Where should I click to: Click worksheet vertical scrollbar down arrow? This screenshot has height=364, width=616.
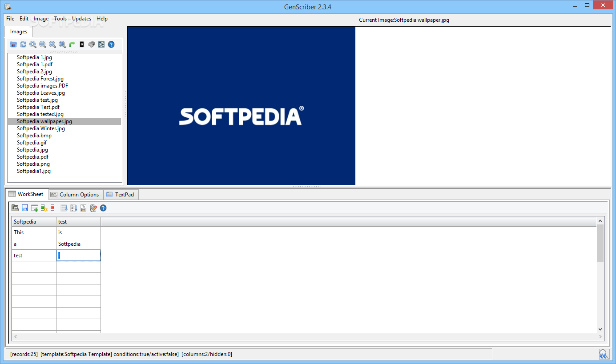click(x=600, y=329)
